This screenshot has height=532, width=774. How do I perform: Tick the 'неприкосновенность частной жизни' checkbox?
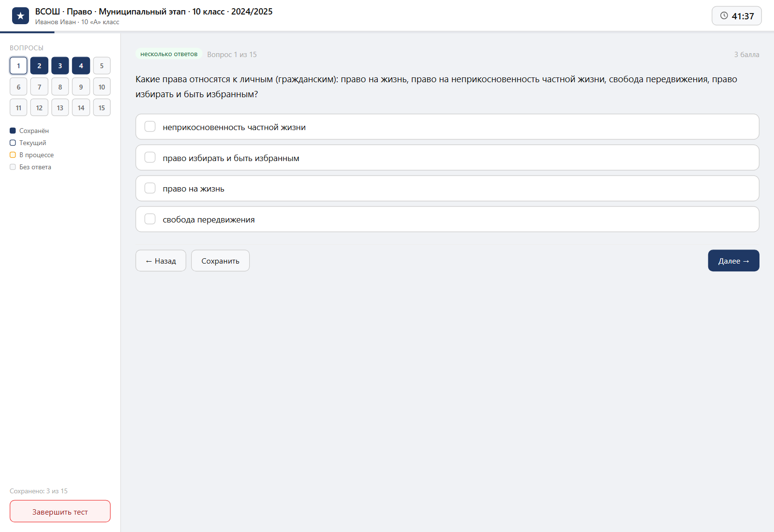[x=150, y=127]
